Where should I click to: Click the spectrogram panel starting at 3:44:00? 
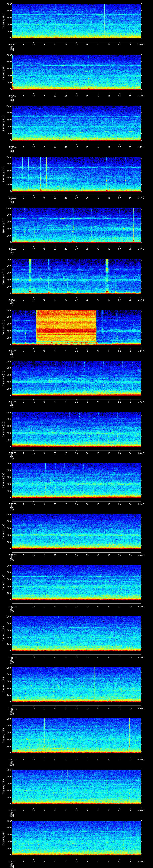77,787
